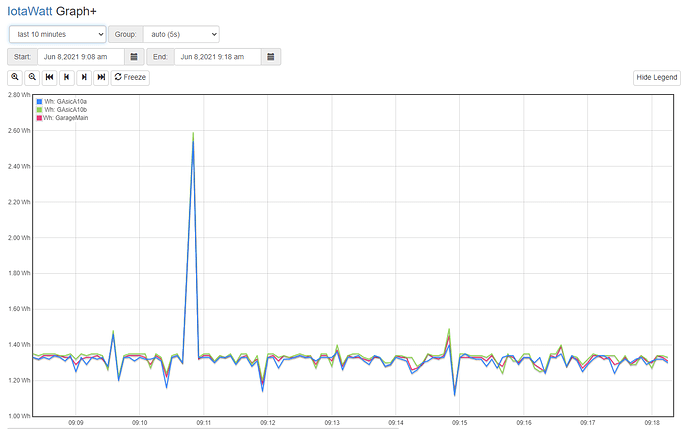This screenshot has width=690, height=429.
Task: Click the 2.00 Wh y-axis label
Action: [x=19, y=238]
